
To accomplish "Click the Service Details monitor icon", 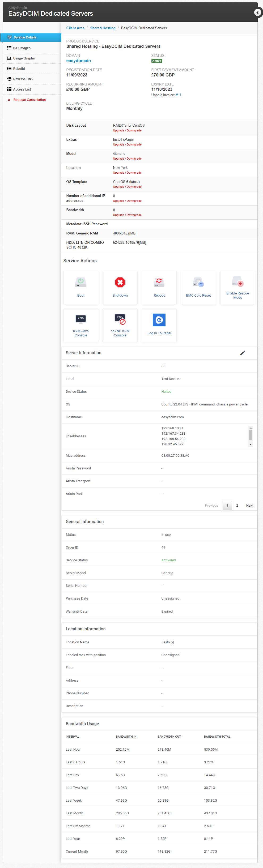I will 10,37.
